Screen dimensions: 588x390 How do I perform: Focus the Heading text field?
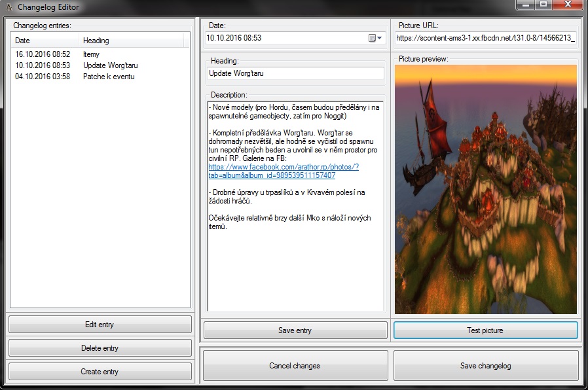295,74
